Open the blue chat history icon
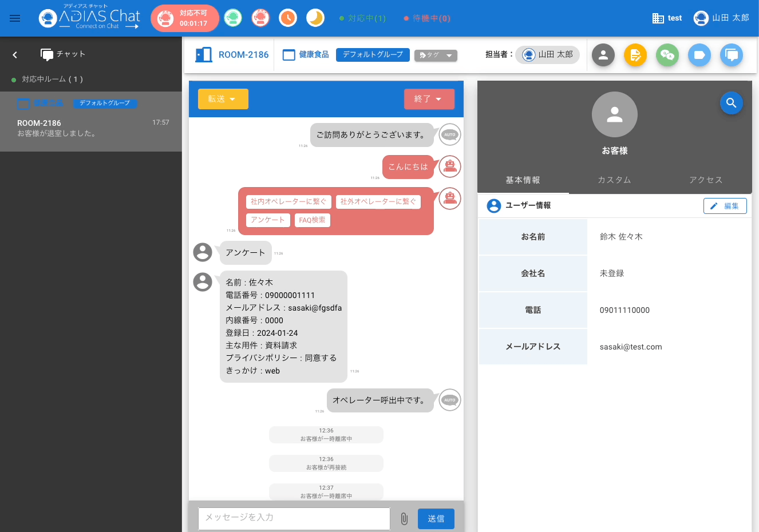Viewport: 759px width, 532px height. coord(731,55)
